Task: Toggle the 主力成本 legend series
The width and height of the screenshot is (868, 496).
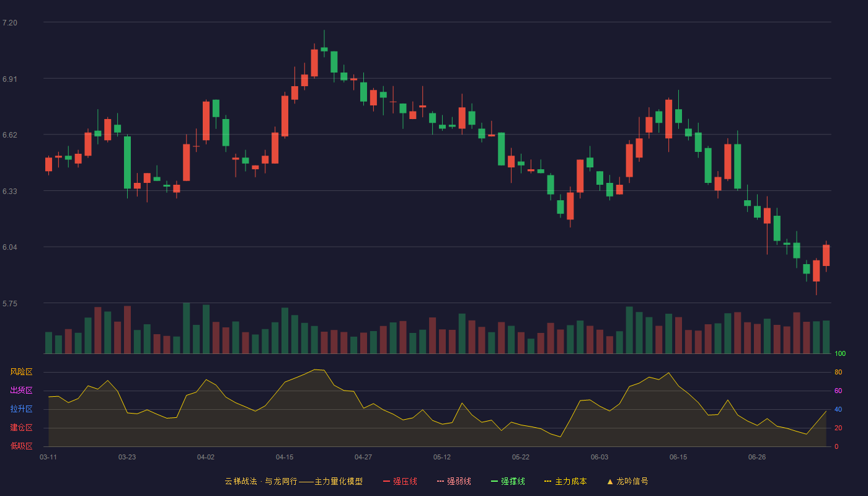Action: (565, 481)
